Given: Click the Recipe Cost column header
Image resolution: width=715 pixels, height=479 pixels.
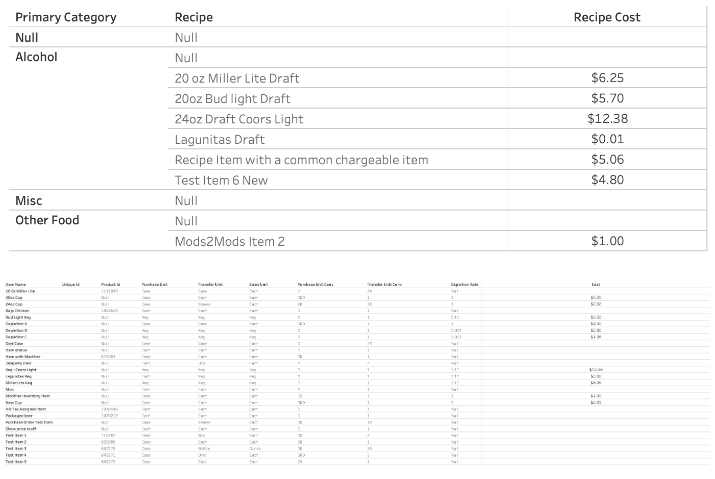Looking at the screenshot, I should tap(606, 17).
